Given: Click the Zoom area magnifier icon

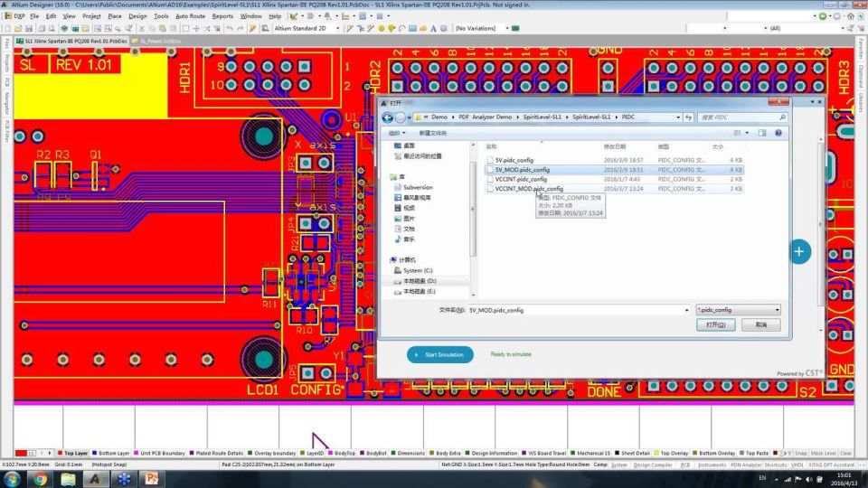Looking at the screenshot, I should [107, 28].
